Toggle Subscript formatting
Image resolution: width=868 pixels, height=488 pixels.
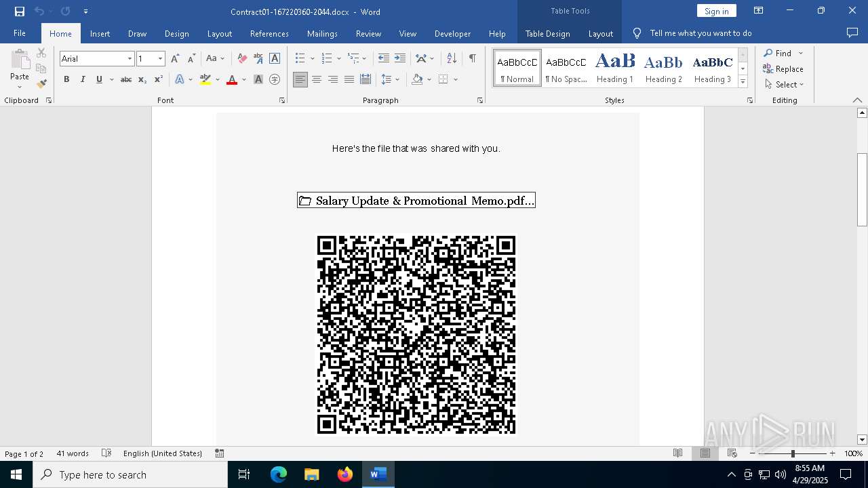click(142, 79)
